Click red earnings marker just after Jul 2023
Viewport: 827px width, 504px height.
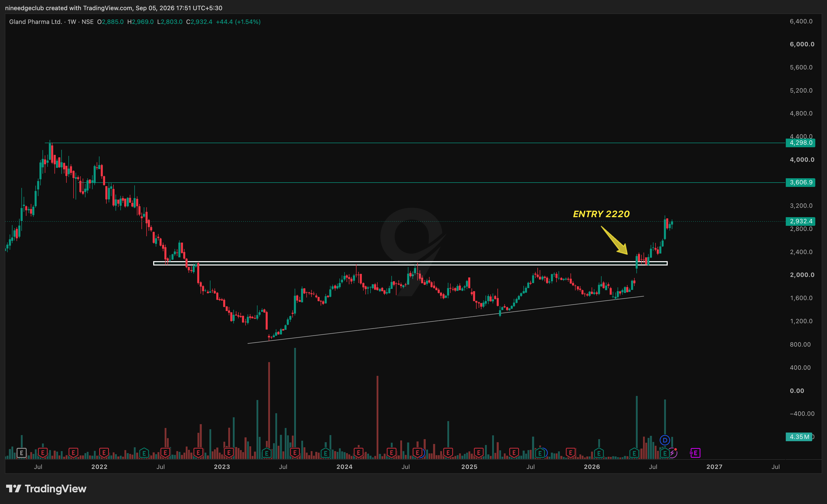point(295,453)
